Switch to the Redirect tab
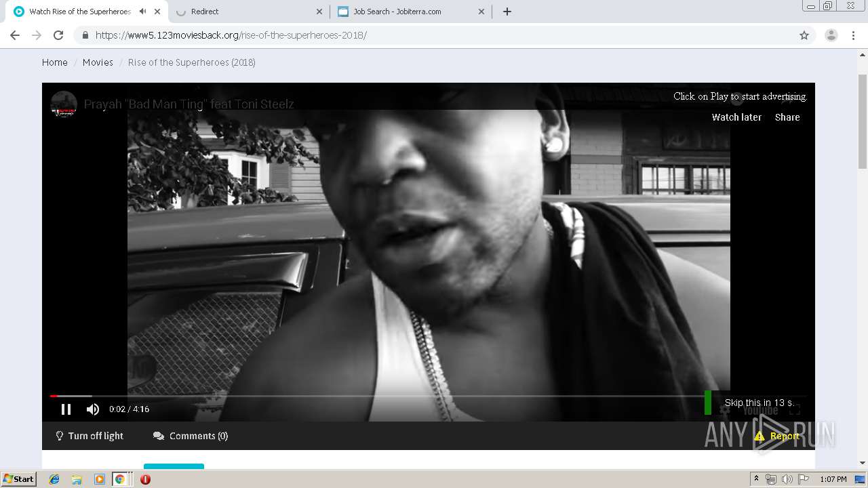This screenshot has width=868, height=488. coord(250,12)
